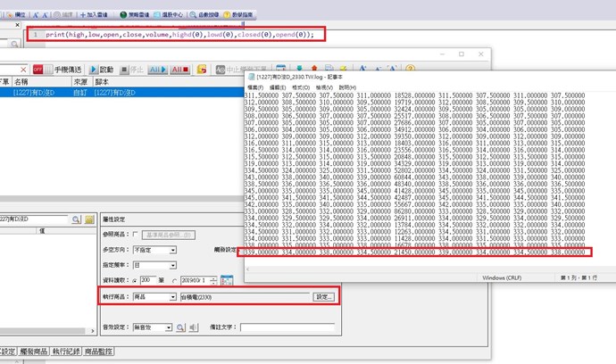This screenshot has width=616, height=364.
Task: Open the 多空方向 dropdown
Action: pos(172,251)
